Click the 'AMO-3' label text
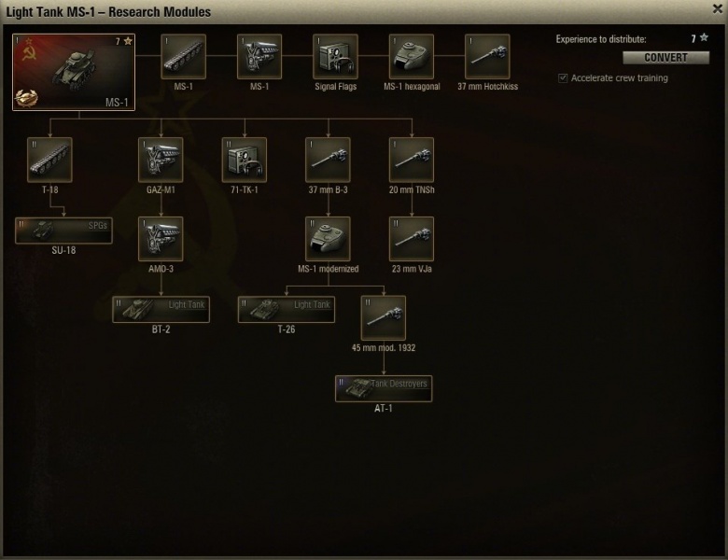 pos(161,269)
